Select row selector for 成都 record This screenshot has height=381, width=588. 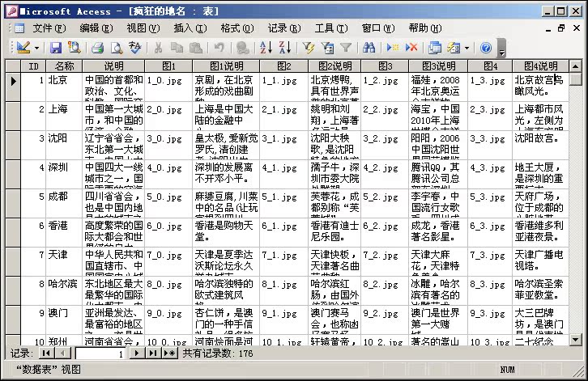point(13,203)
